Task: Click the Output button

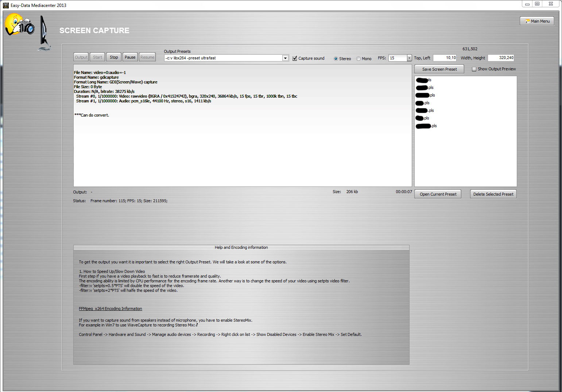Action: point(81,57)
